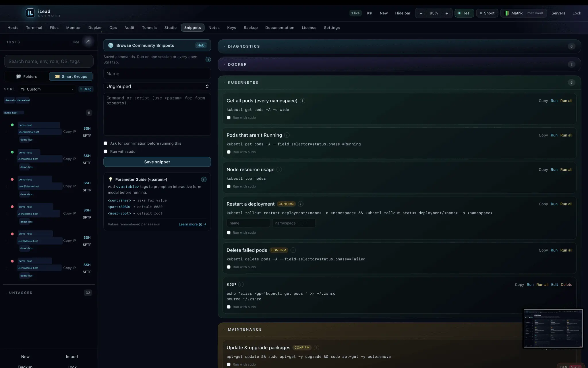Viewport: 588px width, 368px height.
Task: Decrease zoom with the minus button
Action: tap(421, 13)
